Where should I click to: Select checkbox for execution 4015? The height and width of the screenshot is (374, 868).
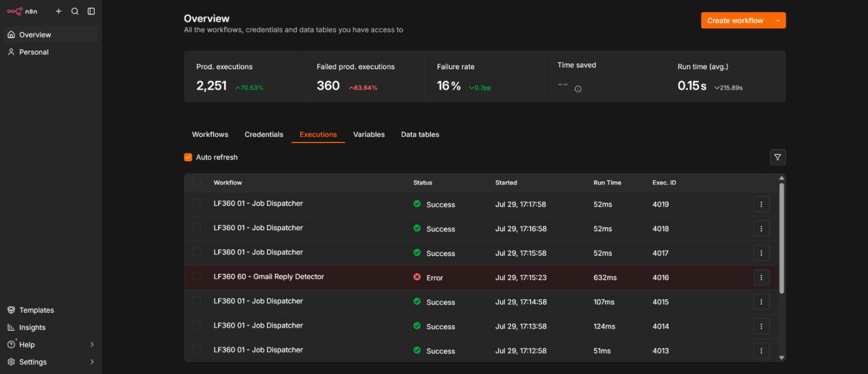click(x=197, y=300)
